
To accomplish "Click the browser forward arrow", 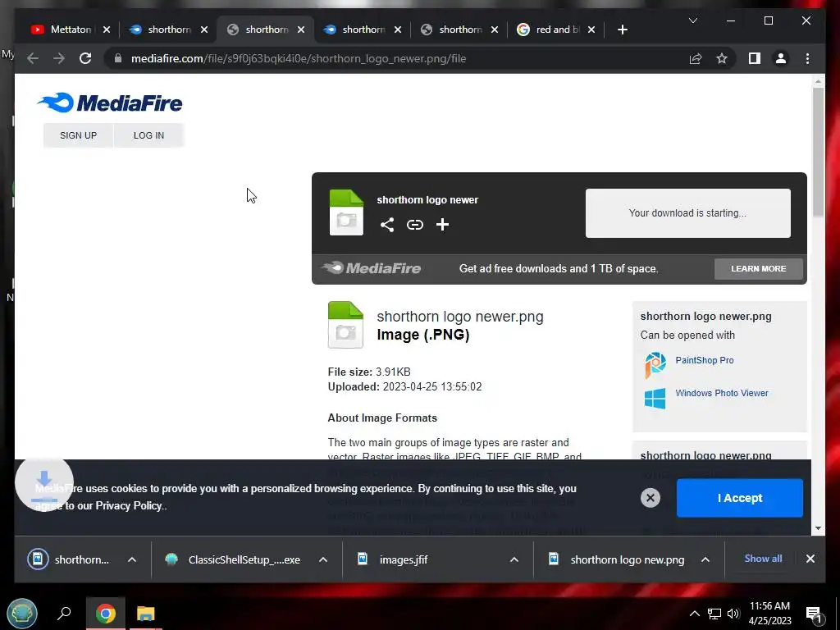I will point(59,58).
